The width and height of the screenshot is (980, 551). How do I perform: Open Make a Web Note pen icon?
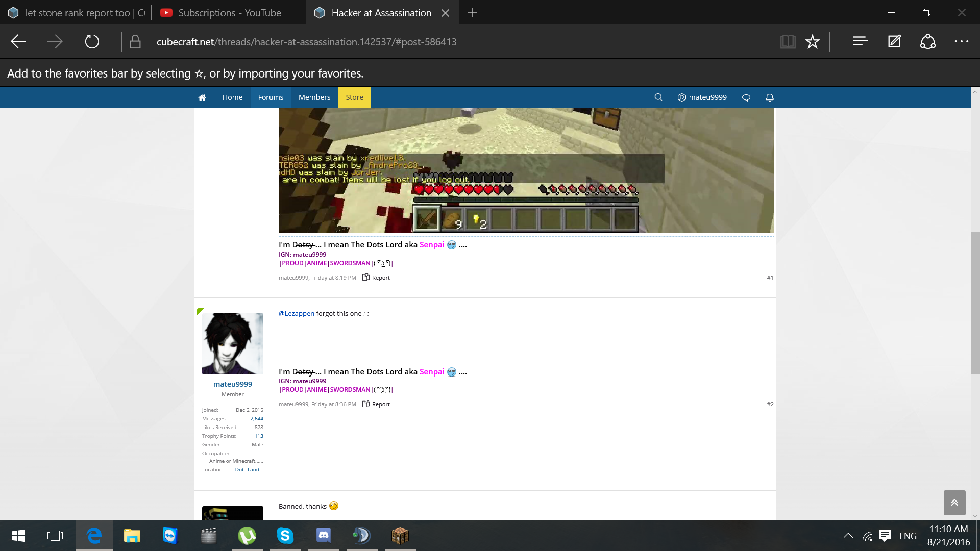click(894, 41)
